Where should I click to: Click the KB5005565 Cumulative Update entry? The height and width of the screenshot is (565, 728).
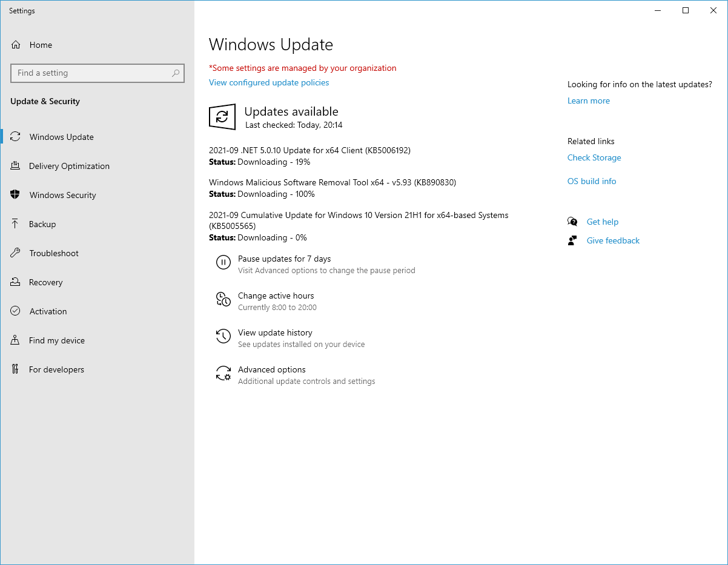tap(359, 220)
